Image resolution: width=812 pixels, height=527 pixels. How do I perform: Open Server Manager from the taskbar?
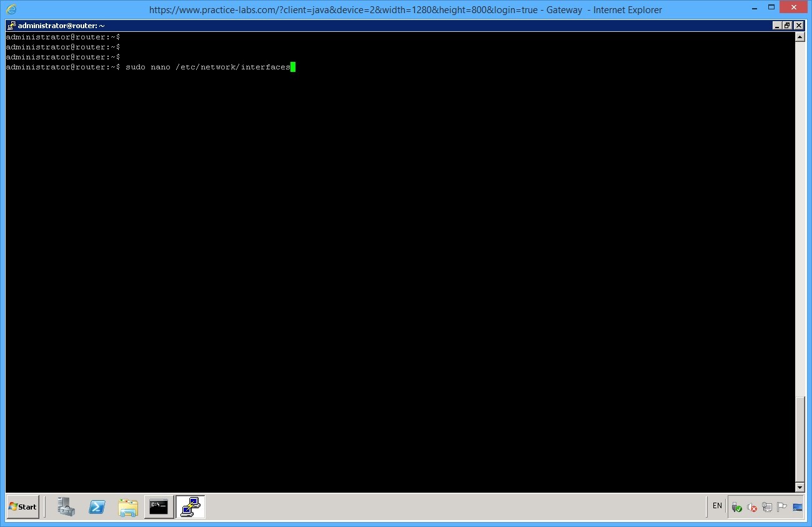coord(66,507)
